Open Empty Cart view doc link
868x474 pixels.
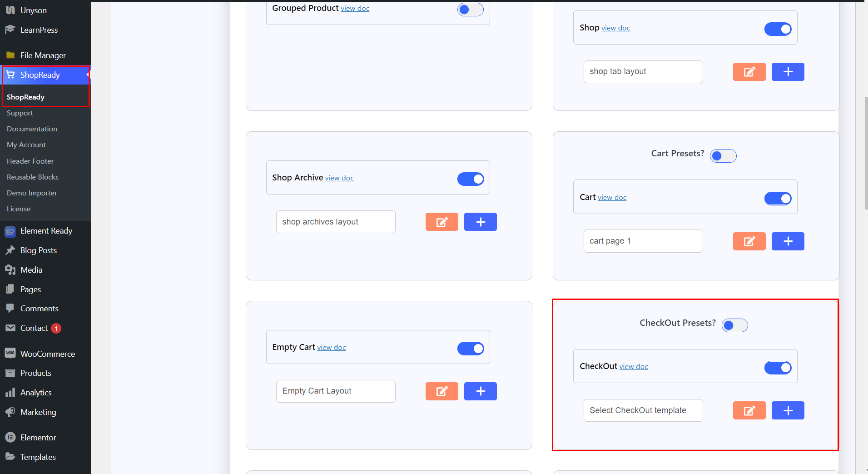tap(331, 348)
